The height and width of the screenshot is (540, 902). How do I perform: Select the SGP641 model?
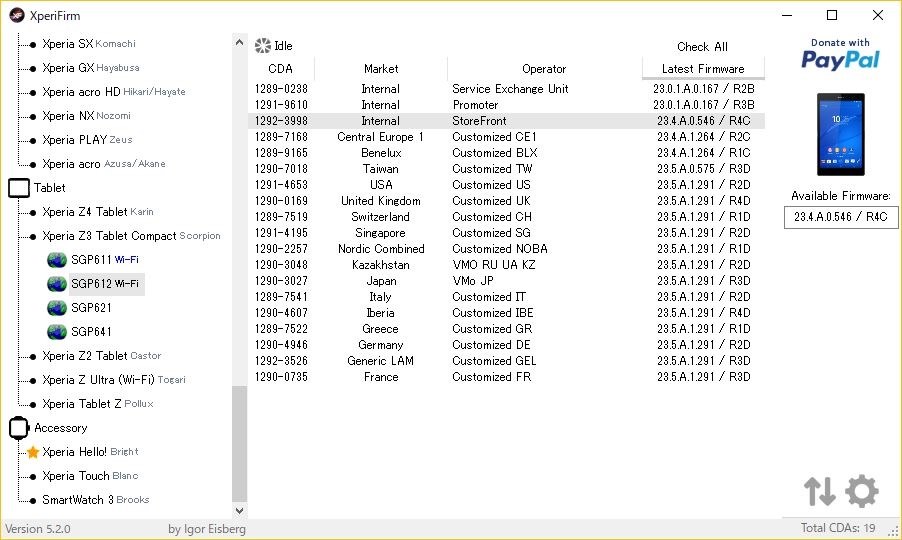91,332
